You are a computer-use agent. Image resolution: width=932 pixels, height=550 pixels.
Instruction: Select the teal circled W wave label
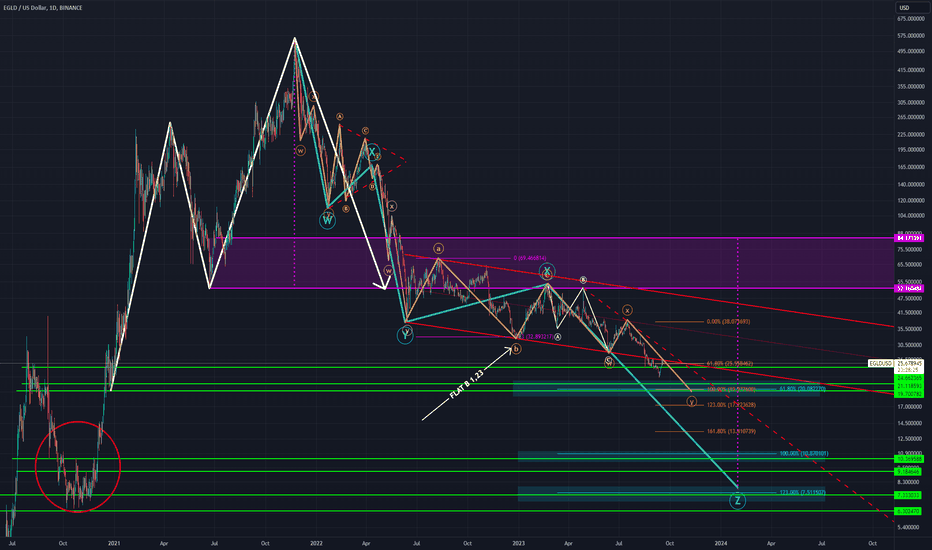click(328, 221)
